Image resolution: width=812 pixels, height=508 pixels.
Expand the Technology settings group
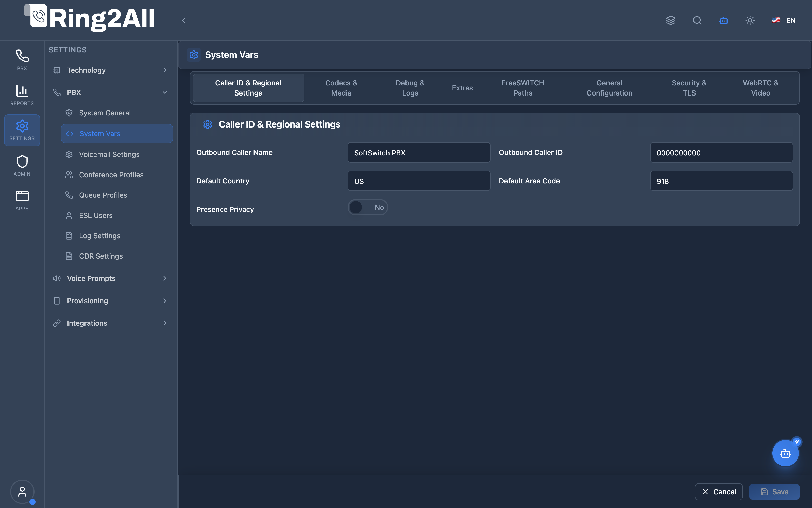(110, 70)
